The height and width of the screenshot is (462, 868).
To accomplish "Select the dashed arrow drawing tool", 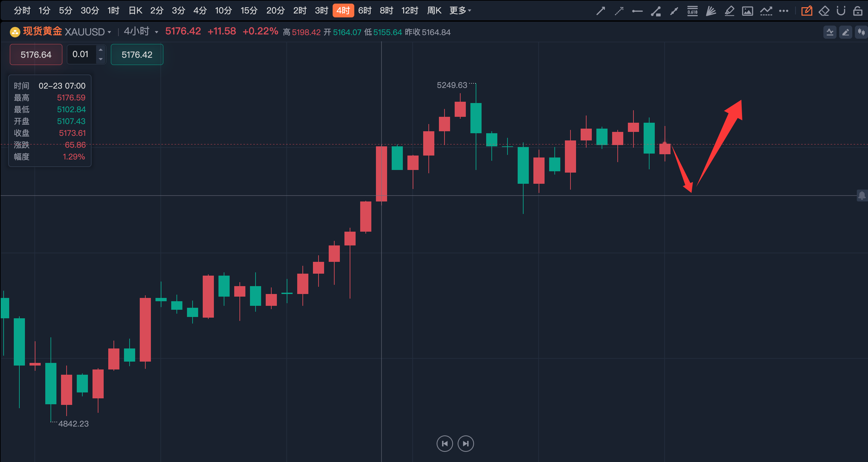I will [619, 11].
